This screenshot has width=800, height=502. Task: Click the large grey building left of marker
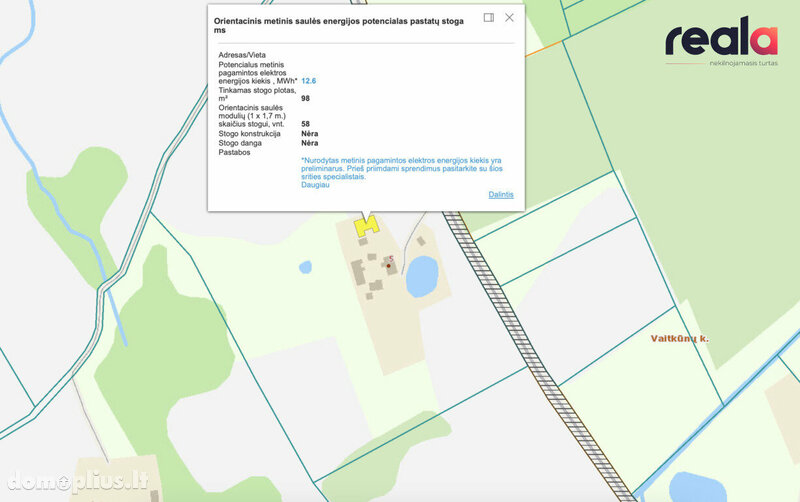[359, 272]
